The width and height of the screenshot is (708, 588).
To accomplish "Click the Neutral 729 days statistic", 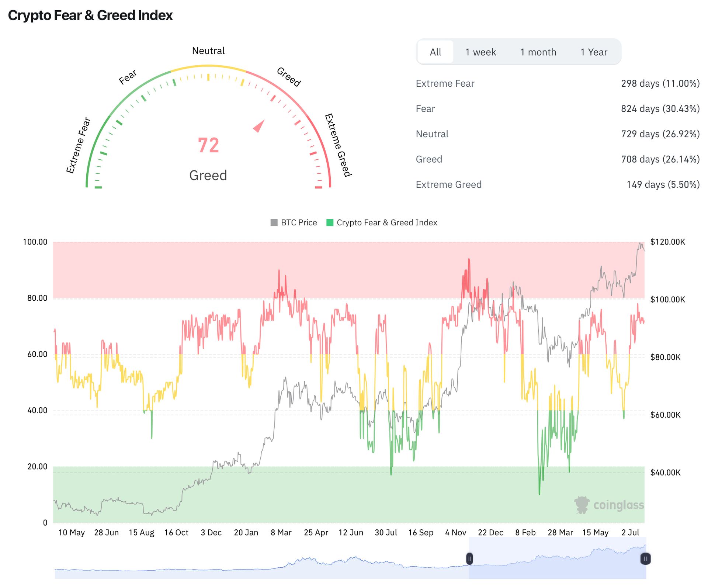I will (x=660, y=134).
